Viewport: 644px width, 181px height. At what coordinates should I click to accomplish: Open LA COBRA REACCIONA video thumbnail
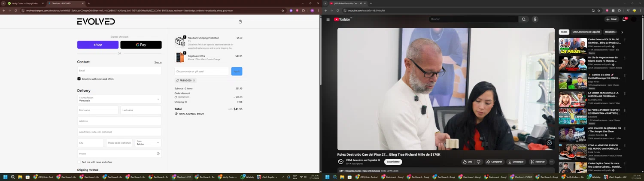click(x=573, y=99)
